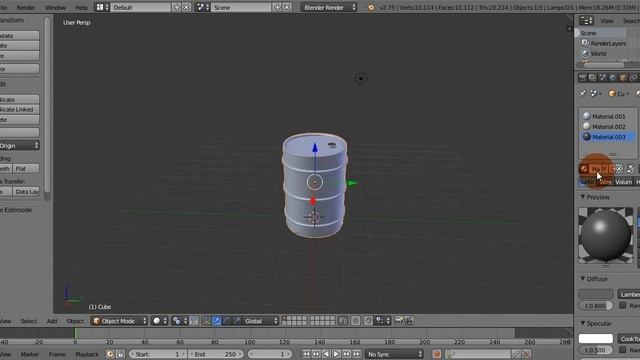Open the outliner editor type selector
The width and height of the screenshot is (640, 360).
[x=586, y=20]
